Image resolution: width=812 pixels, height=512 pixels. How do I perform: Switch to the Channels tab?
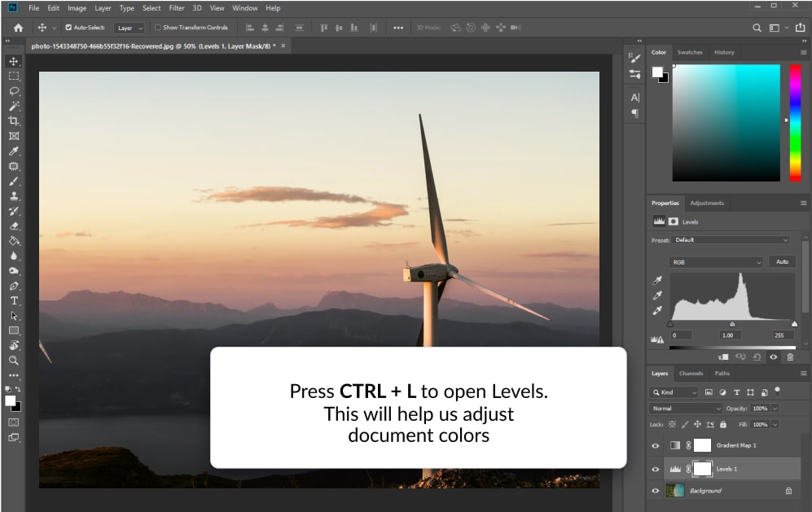point(691,374)
